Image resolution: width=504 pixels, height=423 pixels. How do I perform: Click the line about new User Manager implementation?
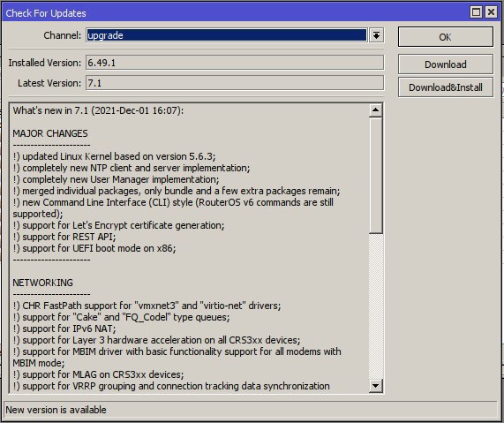tap(116, 179)
